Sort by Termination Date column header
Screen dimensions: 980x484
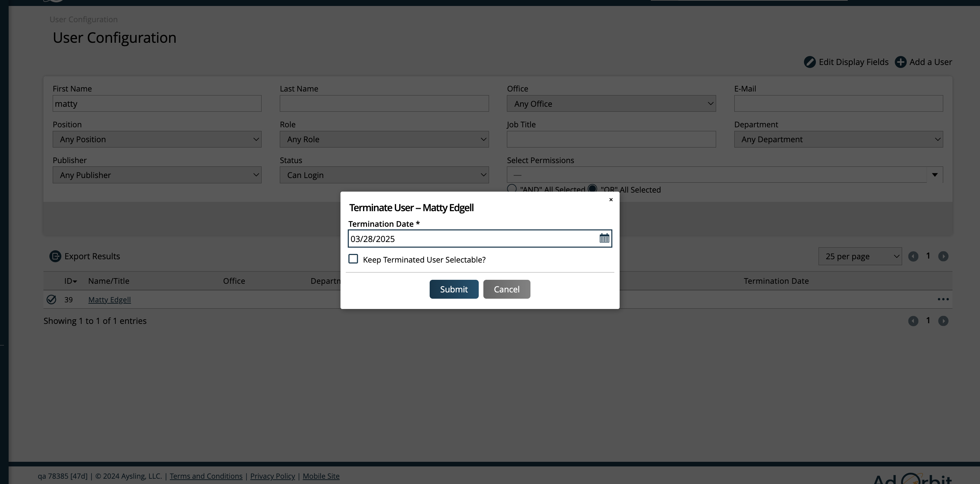click(x=776, y=281)
